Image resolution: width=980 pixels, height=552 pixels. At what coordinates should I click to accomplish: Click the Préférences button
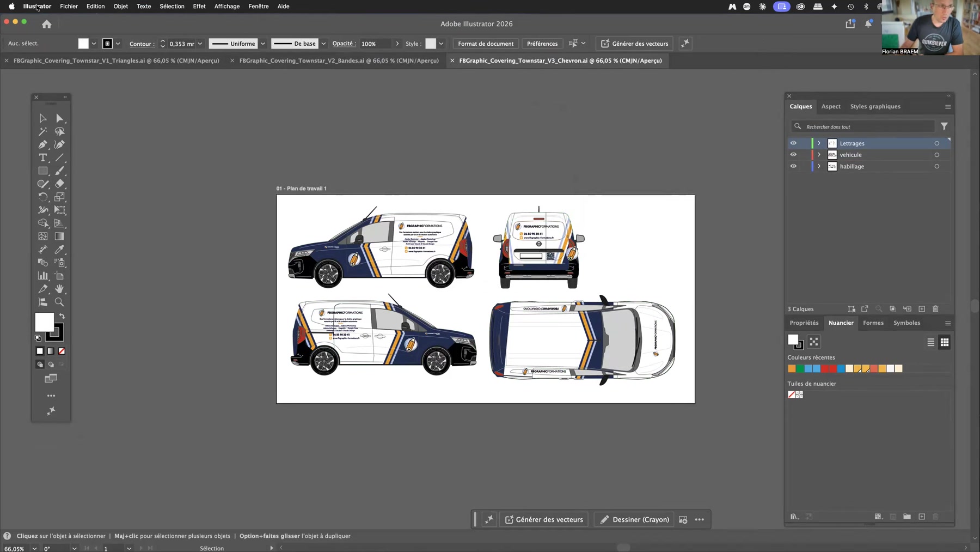542,44
